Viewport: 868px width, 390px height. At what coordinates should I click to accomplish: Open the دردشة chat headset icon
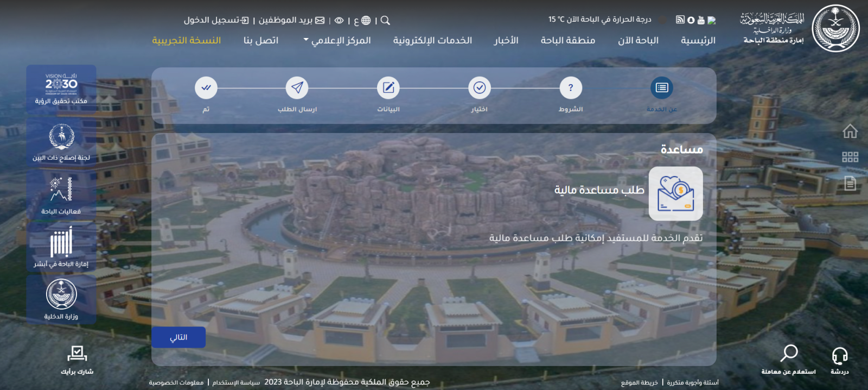(839, 356)
